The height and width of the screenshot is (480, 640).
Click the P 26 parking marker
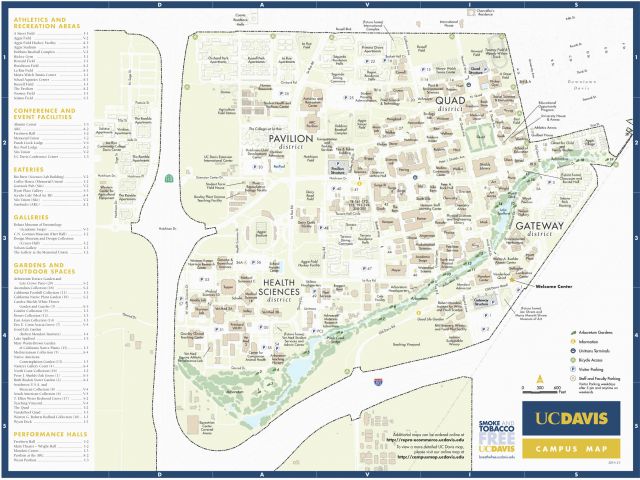pyautogui.click(x=284, y=93)
